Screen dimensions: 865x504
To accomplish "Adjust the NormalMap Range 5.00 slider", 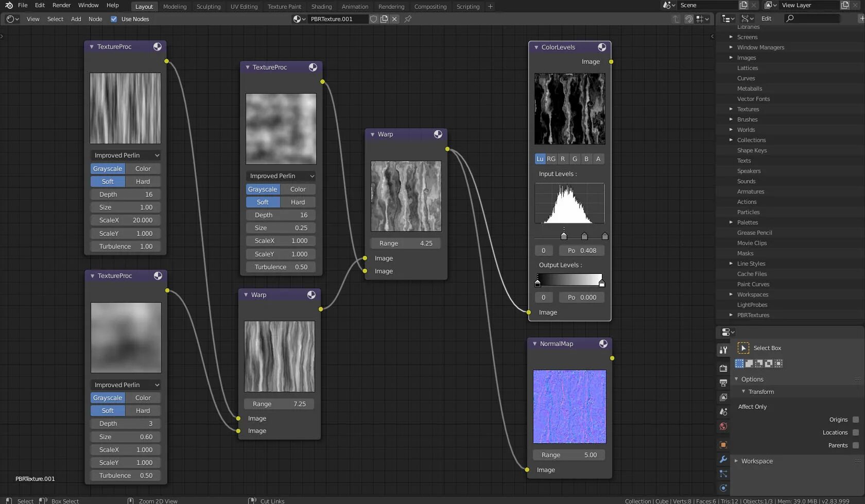I will (569, 455).
